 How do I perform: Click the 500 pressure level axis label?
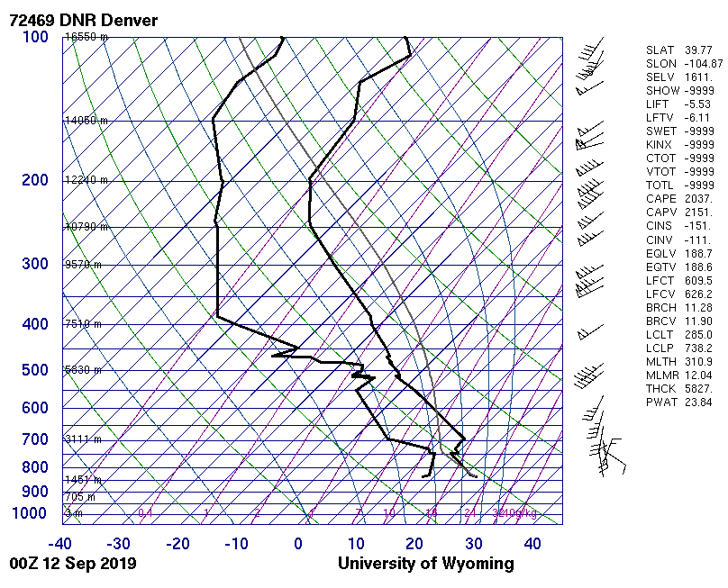(x=34, y=370)
